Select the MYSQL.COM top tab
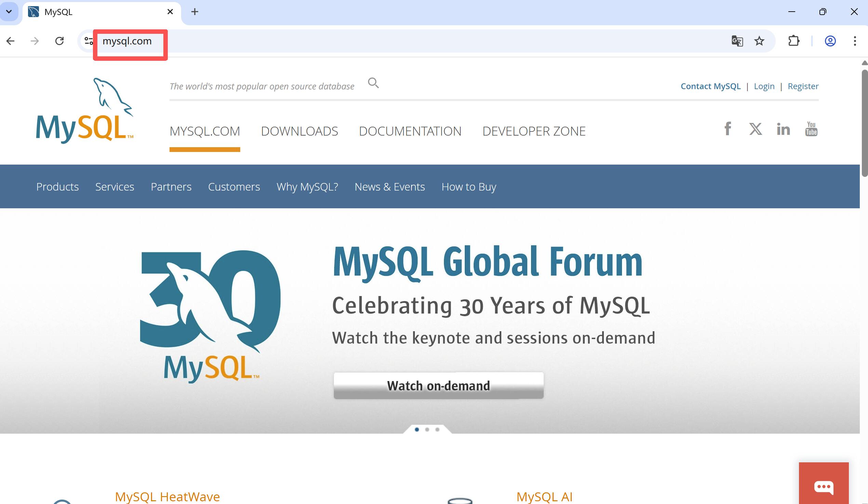This screenshot has width=868, height=504. 205,131
